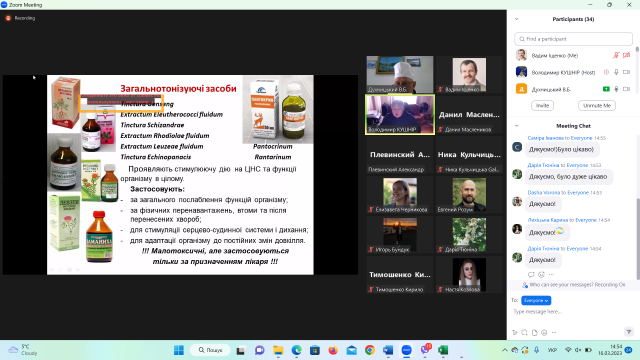This screenshot has height=360, width=640.
Task: Click the chat format text icon
Action: pyautogui.click(x=515, y=333)
